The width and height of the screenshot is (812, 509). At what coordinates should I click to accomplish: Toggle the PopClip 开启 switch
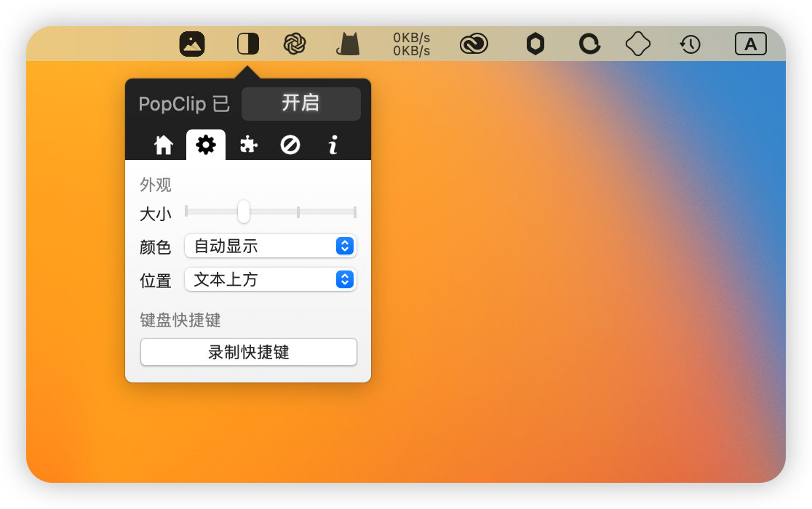301,103
